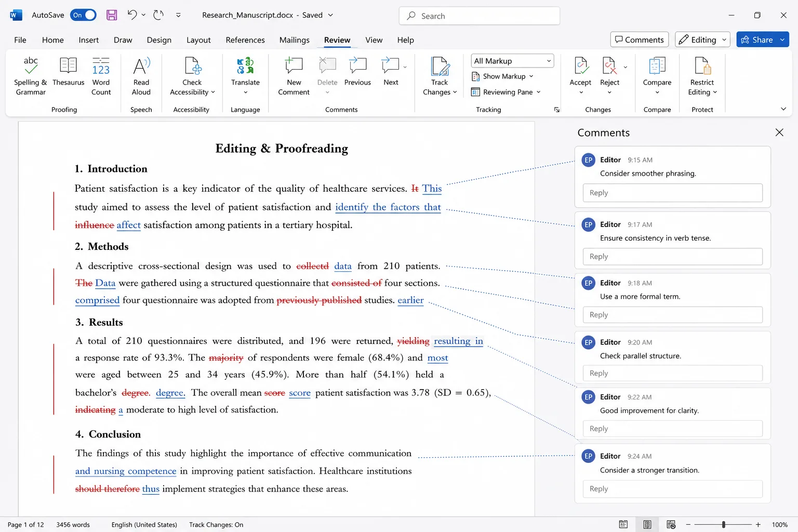Show the Word Count dialog
The image size is (798, 532).
click(101, 76)
